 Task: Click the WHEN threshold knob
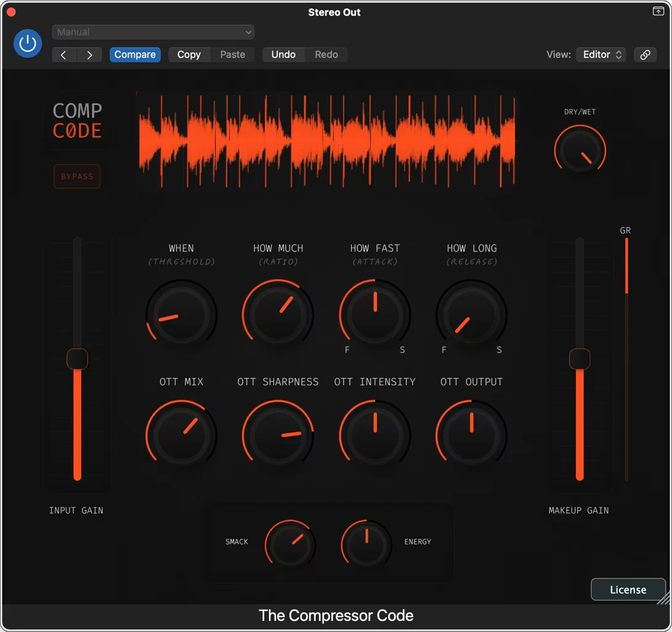181,315
